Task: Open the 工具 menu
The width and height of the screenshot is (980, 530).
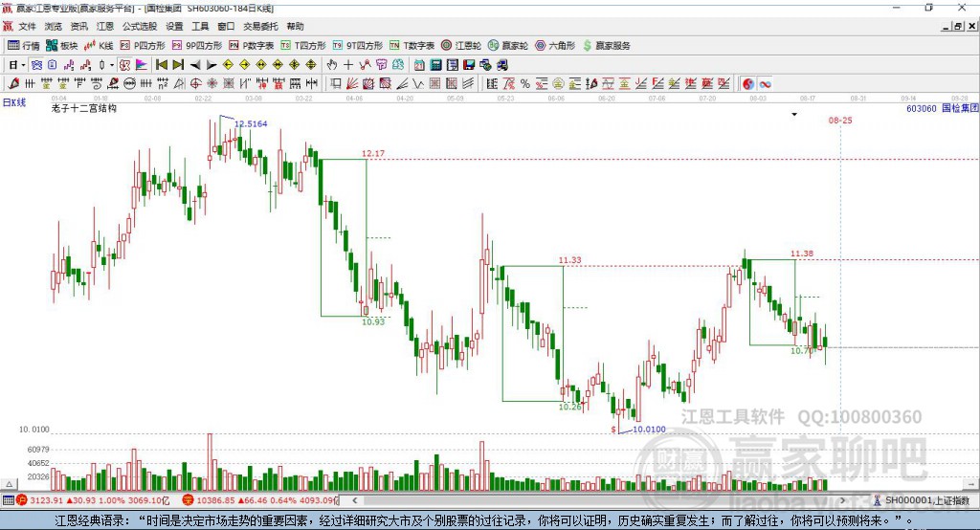Action: pyautogui.click(x=200, y=26)
